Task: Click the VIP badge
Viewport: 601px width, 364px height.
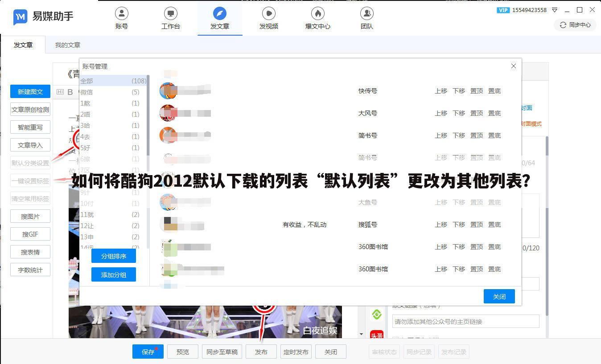Action: 503,10
